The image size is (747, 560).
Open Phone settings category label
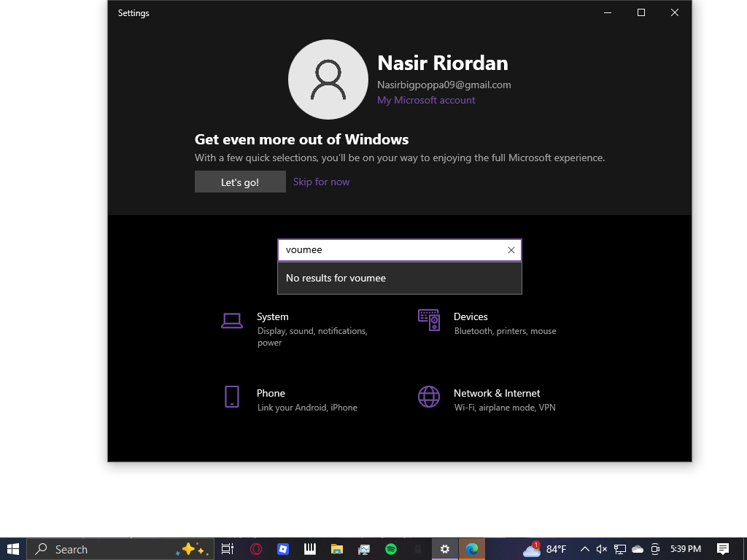pyautogui.click(x=271, y=393)
